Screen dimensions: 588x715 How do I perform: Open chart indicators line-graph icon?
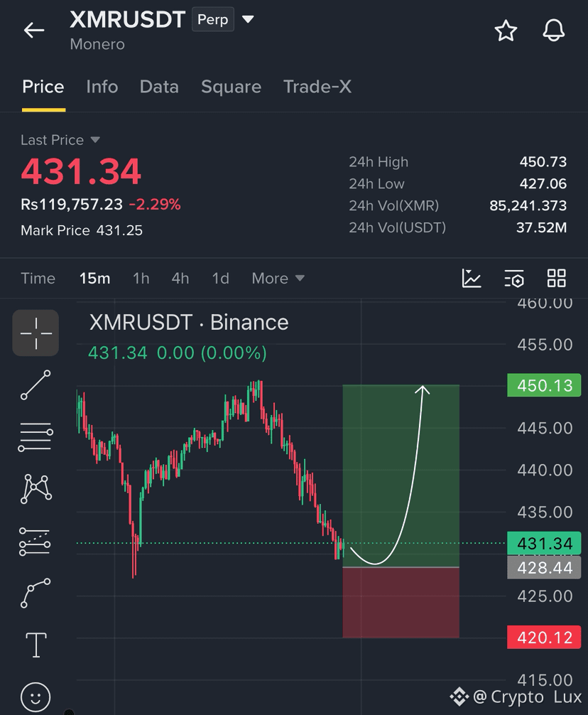471,278
